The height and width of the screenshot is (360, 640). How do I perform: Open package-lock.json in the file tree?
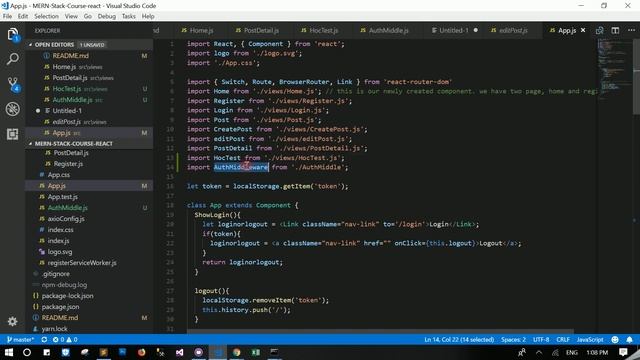point(67,296)
